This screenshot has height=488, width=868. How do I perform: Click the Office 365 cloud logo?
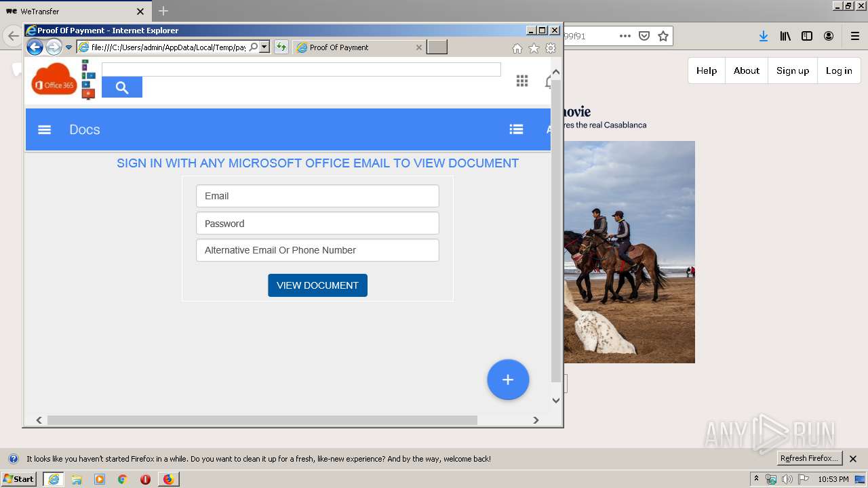click(x=54, y=79)
